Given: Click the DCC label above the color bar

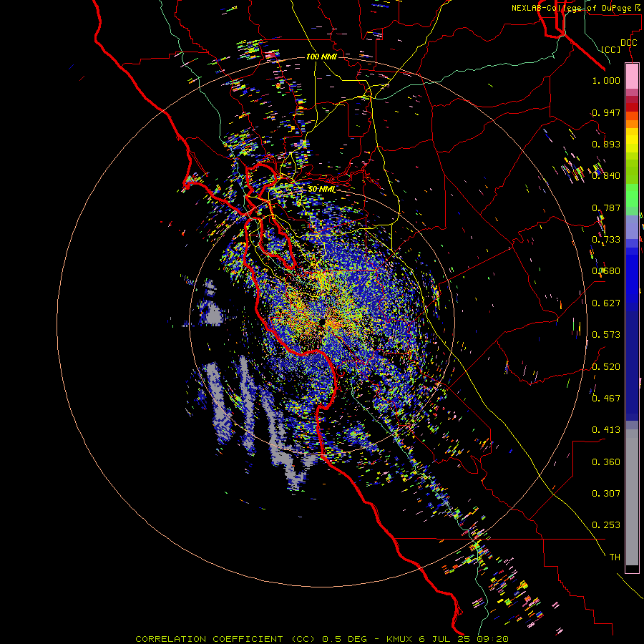Looking at the screenshot, I should point(628,43).
